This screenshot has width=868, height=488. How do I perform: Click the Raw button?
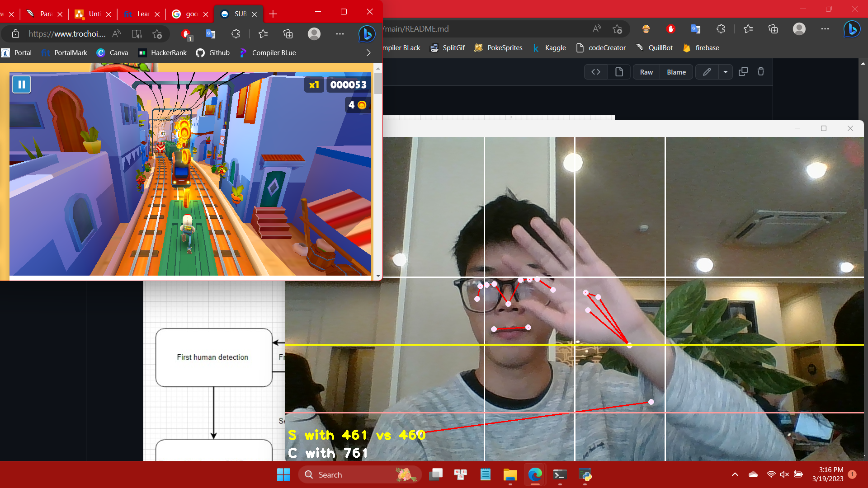pos(646,72)
